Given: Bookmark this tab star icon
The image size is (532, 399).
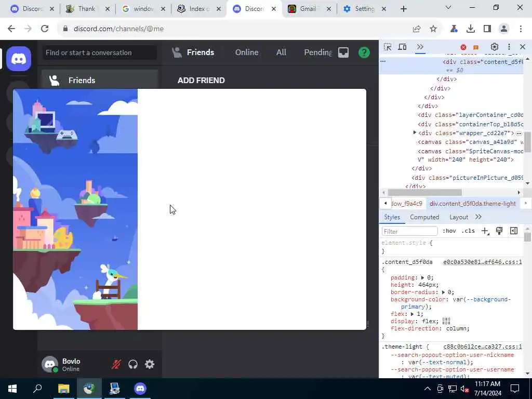Looking at the screenshot, I should [433, 29].
